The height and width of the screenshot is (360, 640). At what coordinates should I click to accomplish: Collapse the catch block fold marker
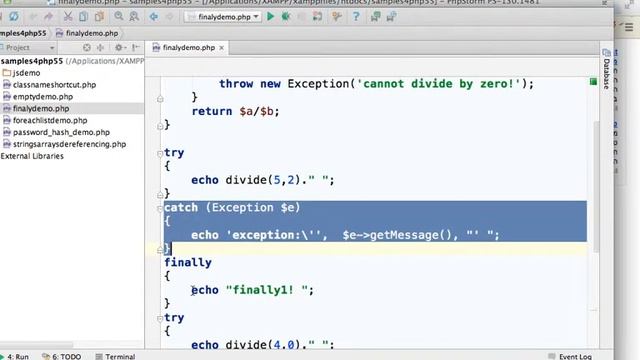[160, 209]
